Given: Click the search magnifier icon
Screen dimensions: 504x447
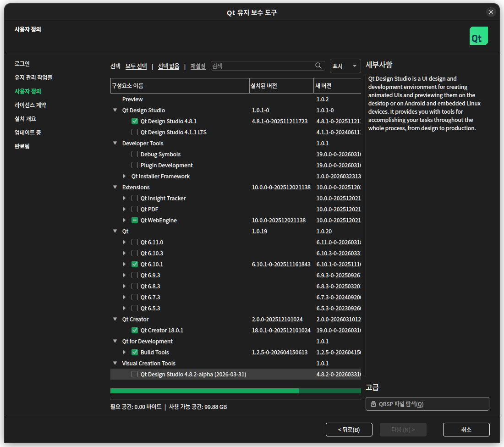Looking at the screenshot, I should click(318, 66).
